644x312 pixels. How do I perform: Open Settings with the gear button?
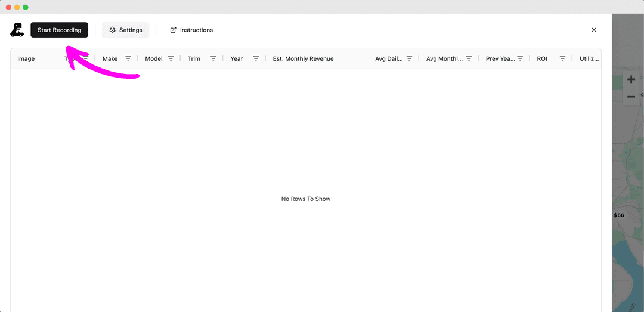coord(125,30)
